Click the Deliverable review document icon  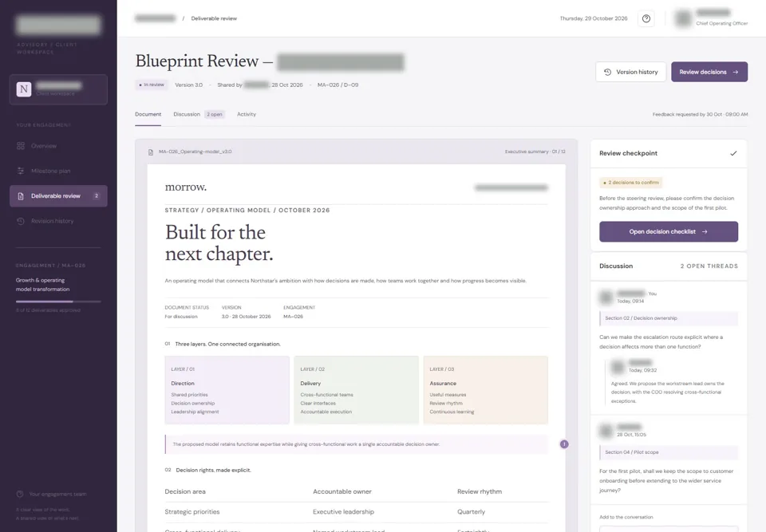(x=21, y=196)
